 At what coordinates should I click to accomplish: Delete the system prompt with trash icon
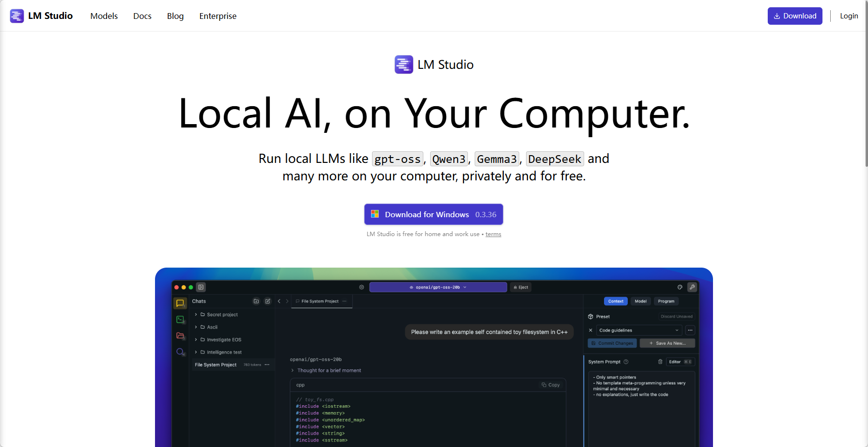(660, 362)
